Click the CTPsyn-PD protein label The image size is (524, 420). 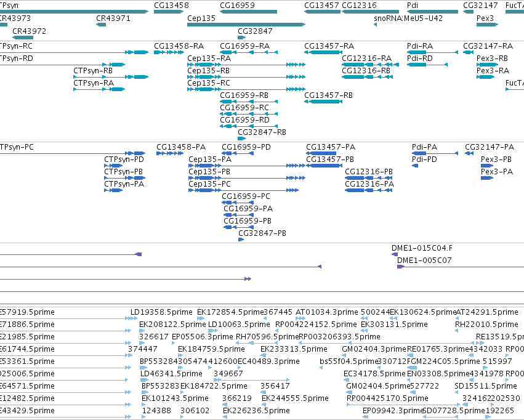pyautogui.click(x=124, y=160)
